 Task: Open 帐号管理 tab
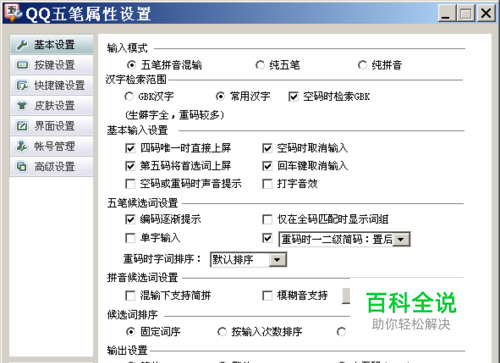tap(52, 146)
